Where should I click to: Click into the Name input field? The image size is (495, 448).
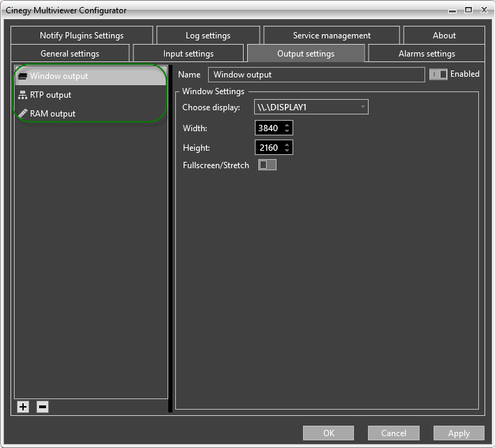pos(316,75)
